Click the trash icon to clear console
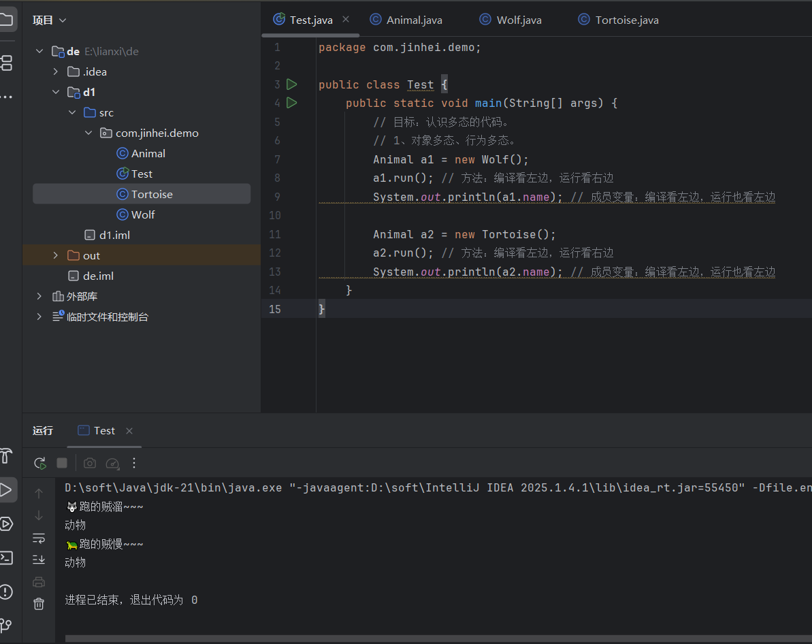 point(39,604)
